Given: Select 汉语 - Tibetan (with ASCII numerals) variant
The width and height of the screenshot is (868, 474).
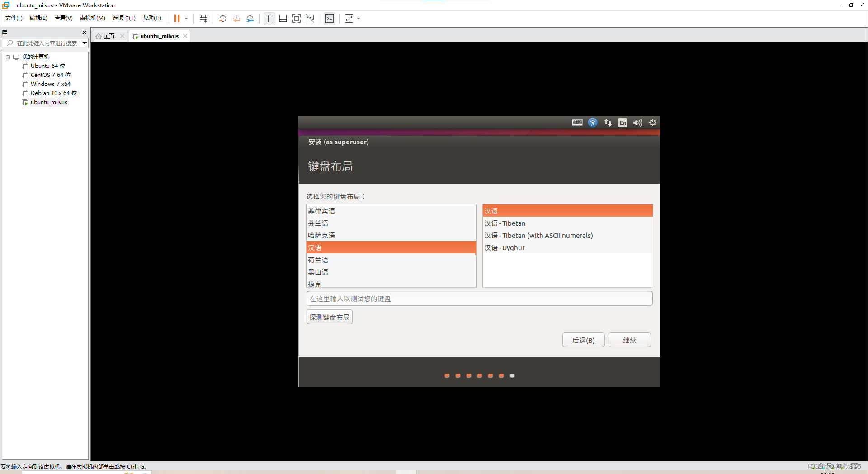Looking at the screenshot, I should point(567,236).
